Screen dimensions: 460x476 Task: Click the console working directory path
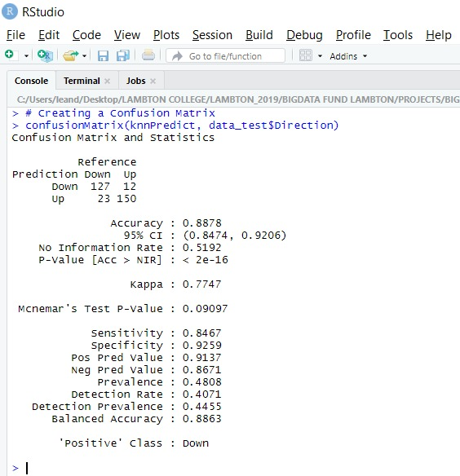[238, 99]
